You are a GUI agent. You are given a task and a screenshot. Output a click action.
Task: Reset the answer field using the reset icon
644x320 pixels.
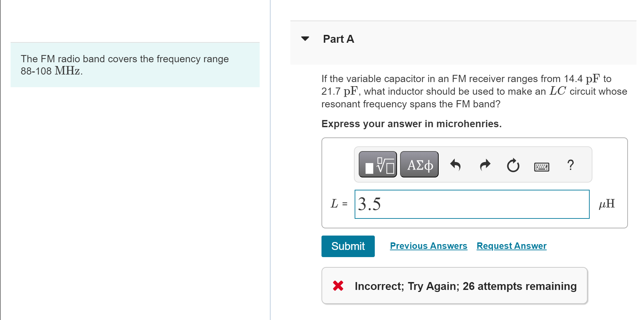512,165
